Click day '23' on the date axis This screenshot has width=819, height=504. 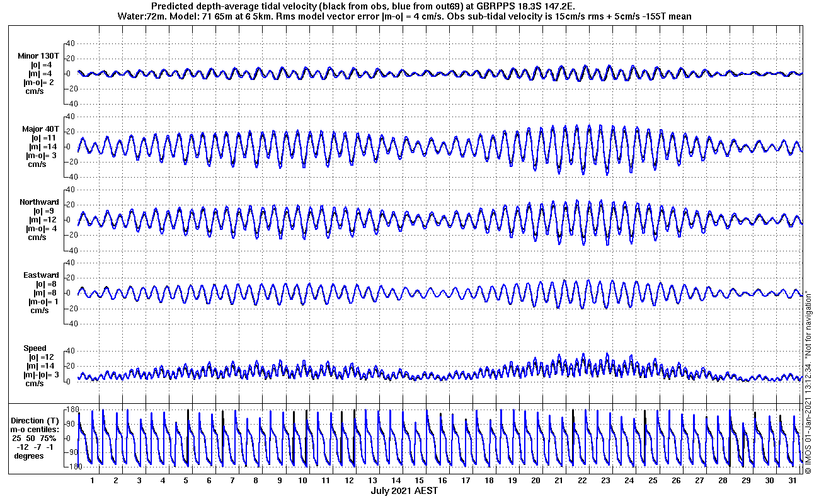coord(605,480)
